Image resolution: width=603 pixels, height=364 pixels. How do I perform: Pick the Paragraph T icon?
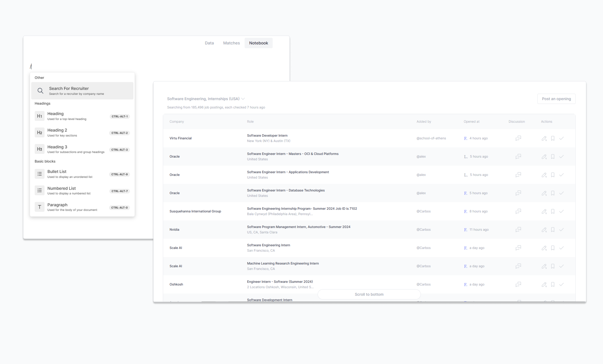39,207
